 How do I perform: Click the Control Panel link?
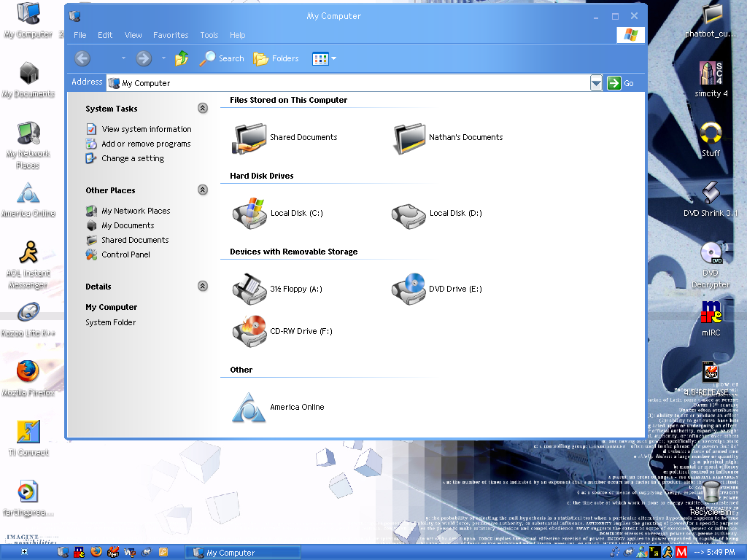click(x=125, y=254)
